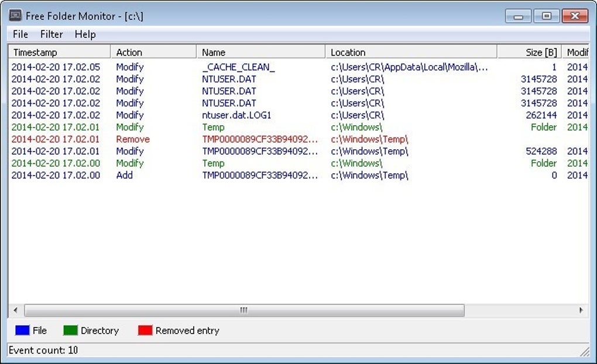Click the horizontal scrollbar left arrow

coord(15,311)
